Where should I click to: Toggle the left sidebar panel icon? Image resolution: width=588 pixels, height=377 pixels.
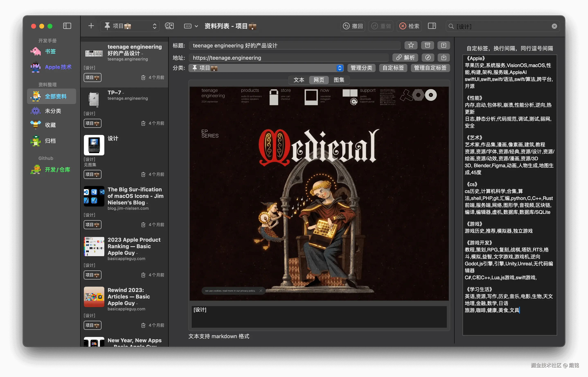pos(67,26)
